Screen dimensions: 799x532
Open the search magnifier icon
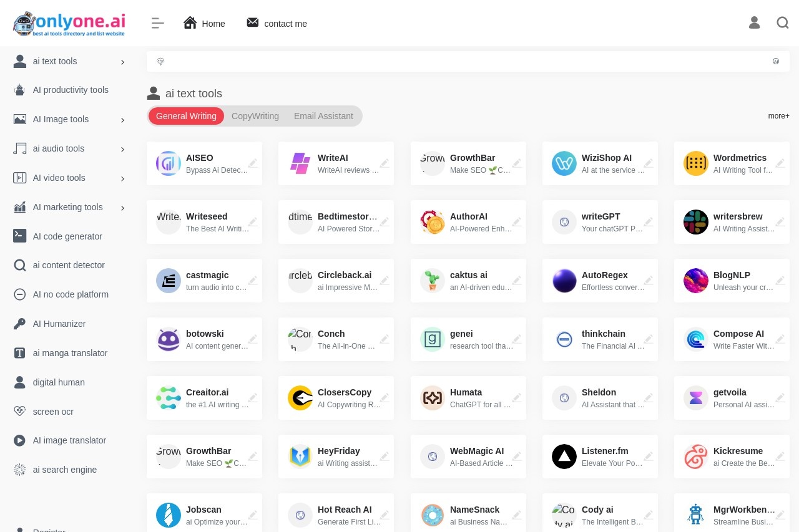click(783, 23)
